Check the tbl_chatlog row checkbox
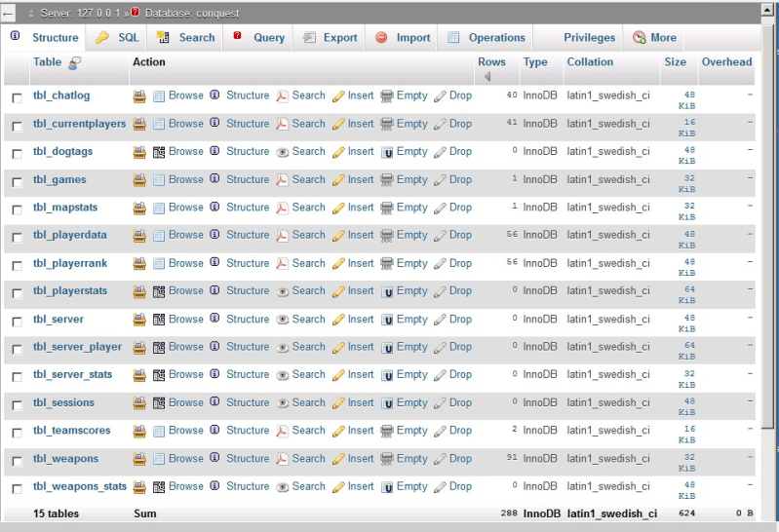This screenshot has width=779, height=532. tap(17, 98)
